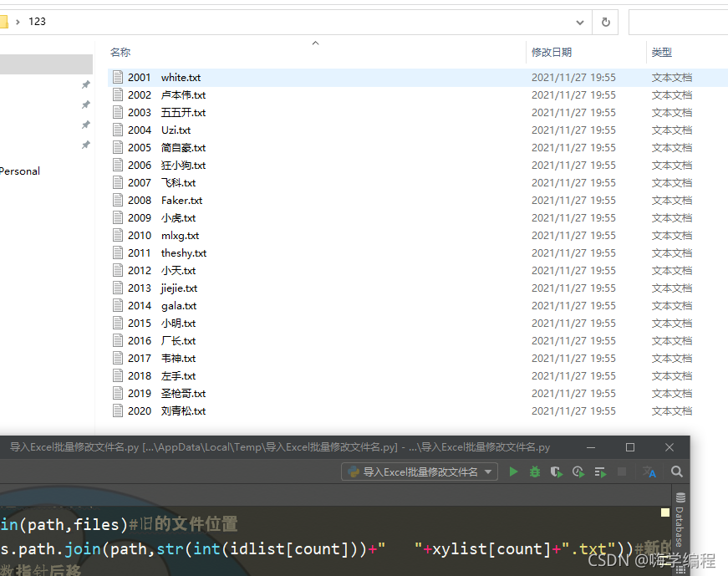This screenshot has height=576, width=728.
Task: Click the text file icon of 2014 gala.txt
Action: (x=118, y=306)
